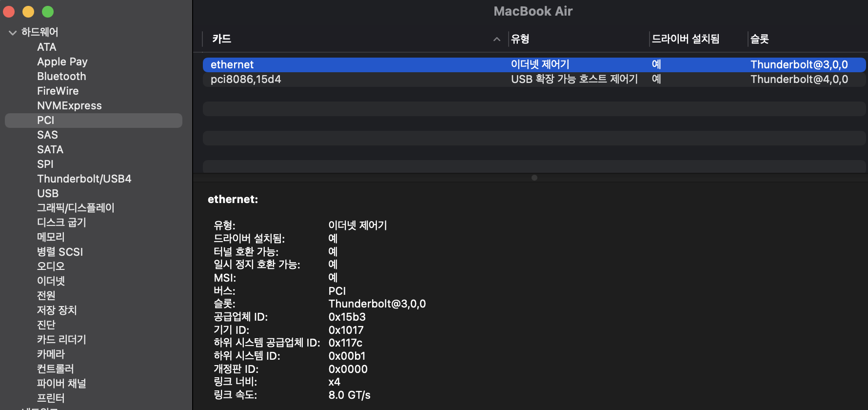This screenshot has width=868, height=410.
Task: Open 그래픽/디스플레이 in the sidebar
Action: coord(76,208)
